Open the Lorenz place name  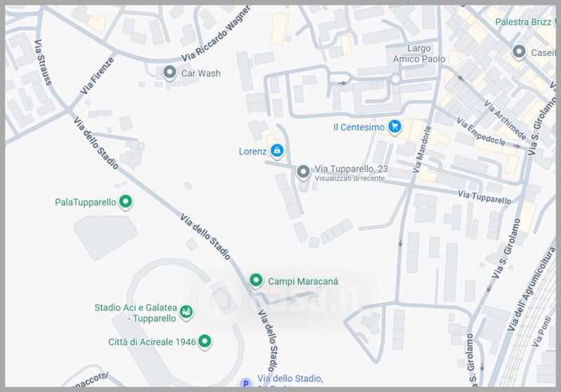(252, 151)
